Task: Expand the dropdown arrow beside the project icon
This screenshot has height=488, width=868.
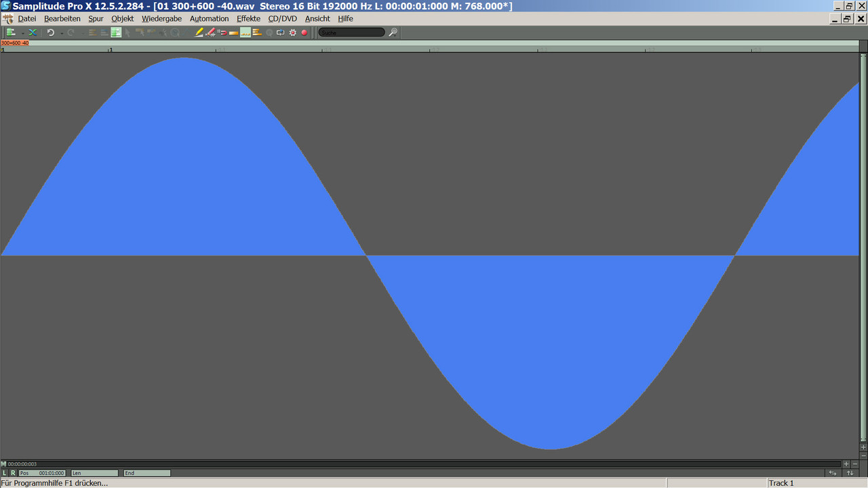Action: [x=23, y=33]
